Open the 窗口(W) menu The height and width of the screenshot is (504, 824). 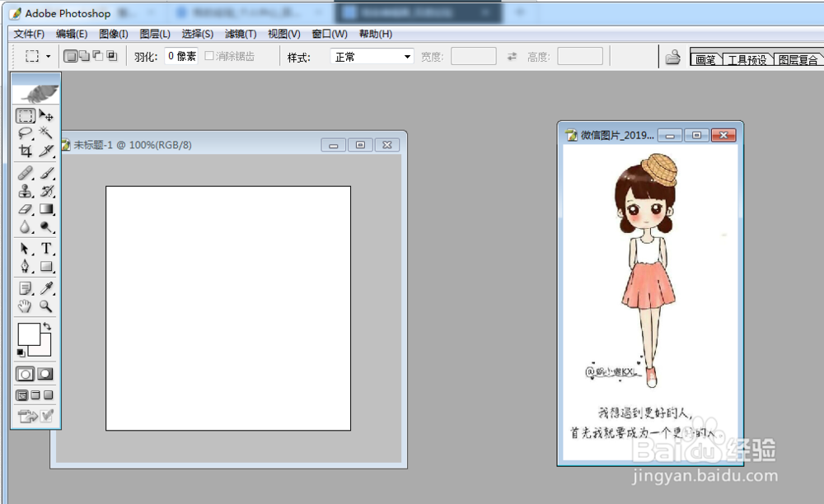[330, 34]
